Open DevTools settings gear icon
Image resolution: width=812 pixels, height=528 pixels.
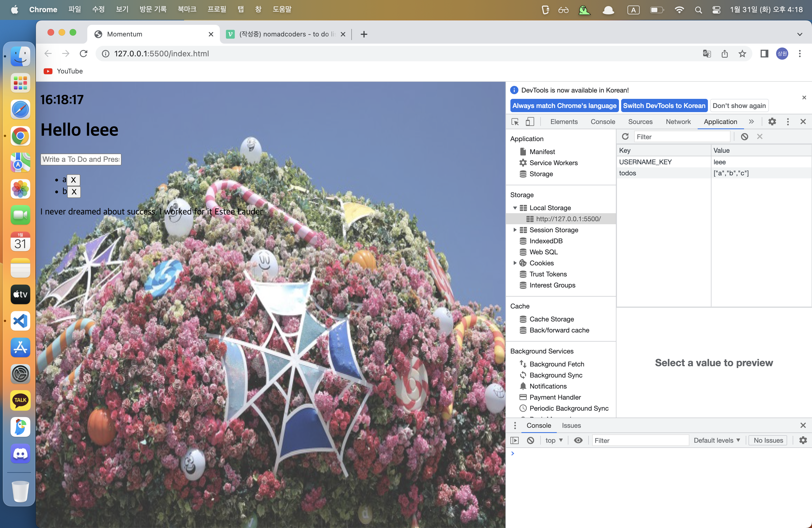coord(772,122)
